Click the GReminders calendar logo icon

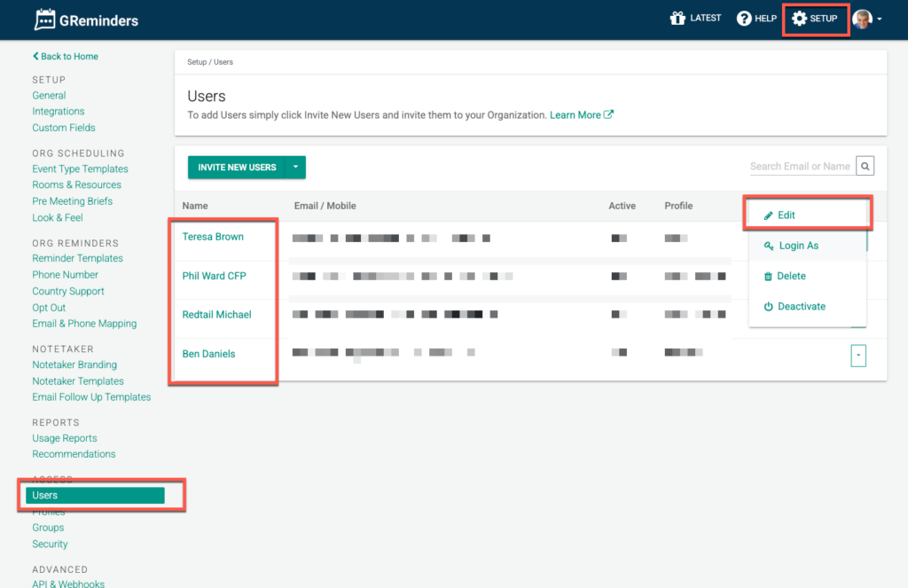44,20
